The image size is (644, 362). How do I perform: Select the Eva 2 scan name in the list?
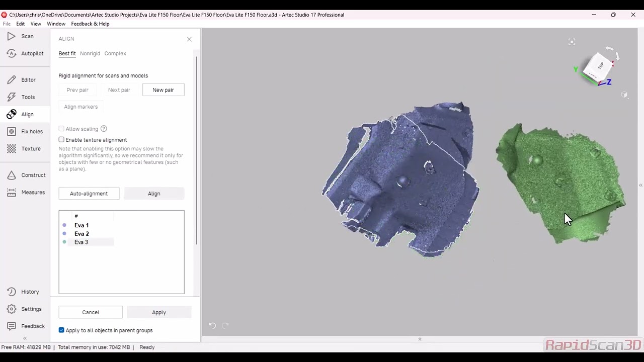coord(82,234)
